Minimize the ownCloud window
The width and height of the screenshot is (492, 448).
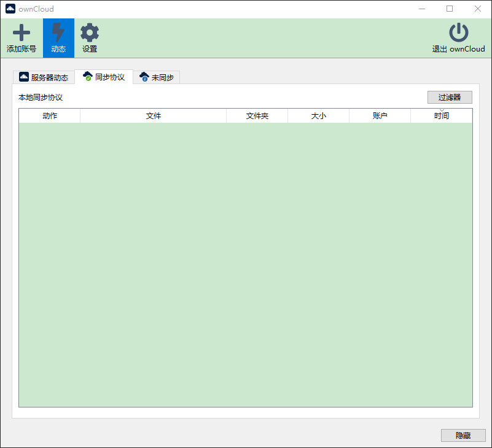point(422,9)
